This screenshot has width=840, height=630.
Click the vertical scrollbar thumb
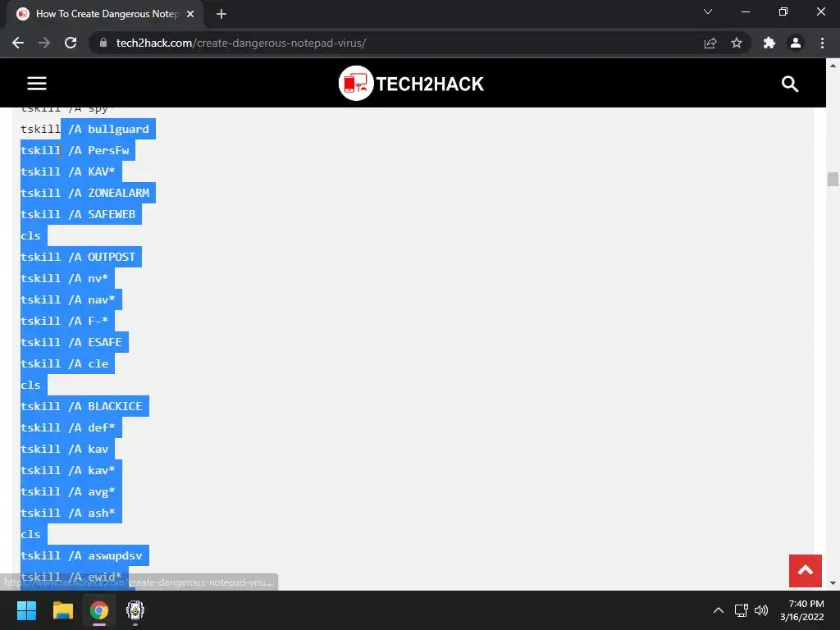[833, 179]
